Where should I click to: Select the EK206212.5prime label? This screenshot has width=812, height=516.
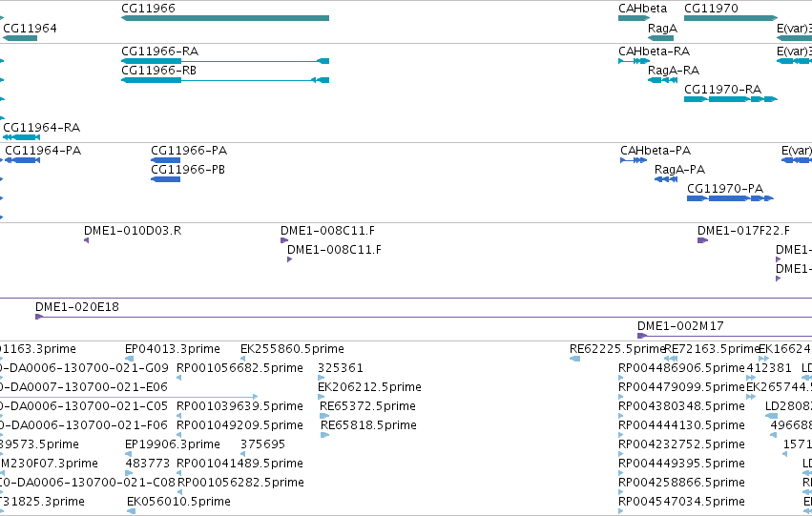[x=370, y=387]
